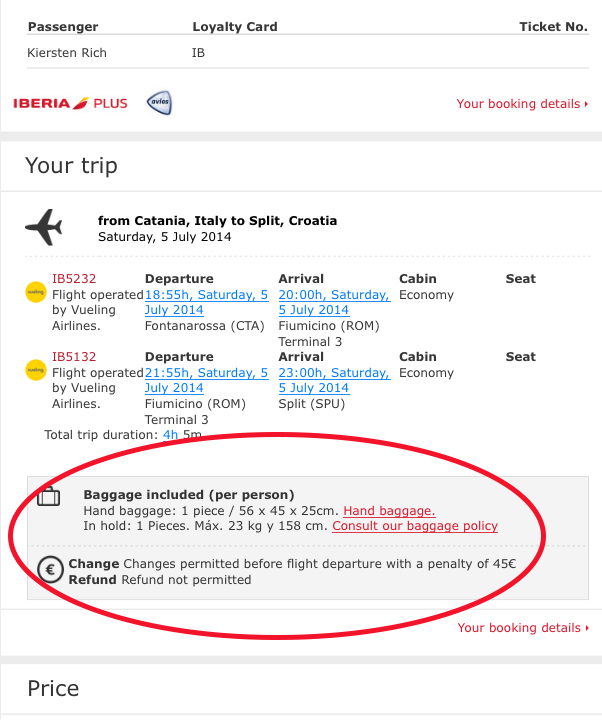
Task: Open the bottom Your booking details link
Action: [523, 628]
